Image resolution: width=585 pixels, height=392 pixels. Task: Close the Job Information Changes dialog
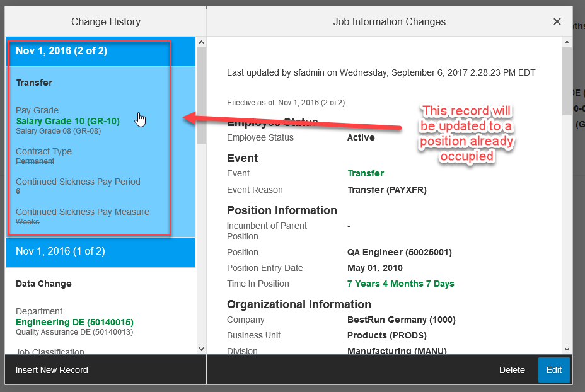coord(557,21)
